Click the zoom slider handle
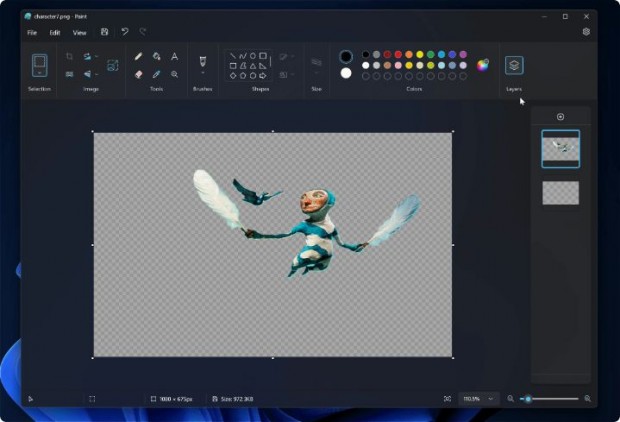The height and width of the screenshot is (422, 620). click(528, 399)
